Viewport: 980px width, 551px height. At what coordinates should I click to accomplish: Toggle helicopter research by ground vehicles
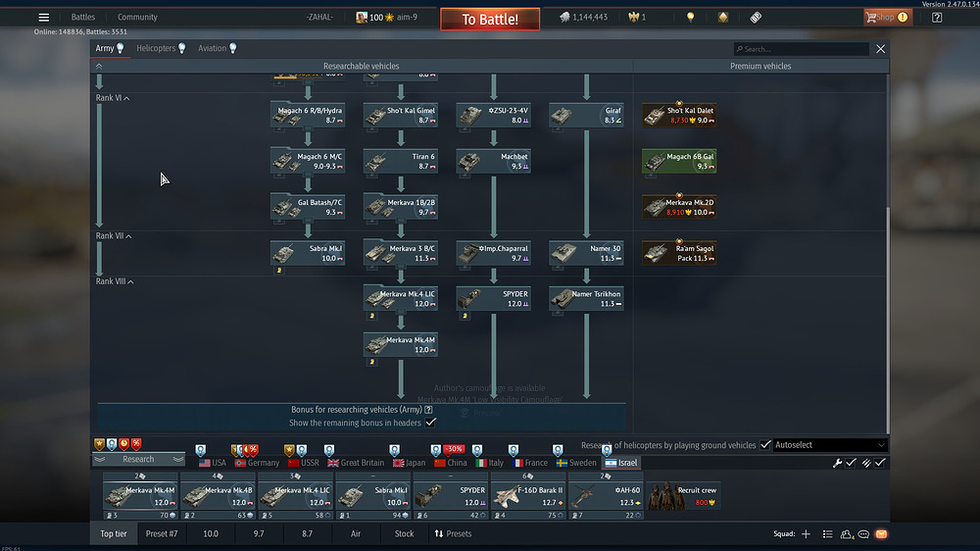tap(765, 445)
